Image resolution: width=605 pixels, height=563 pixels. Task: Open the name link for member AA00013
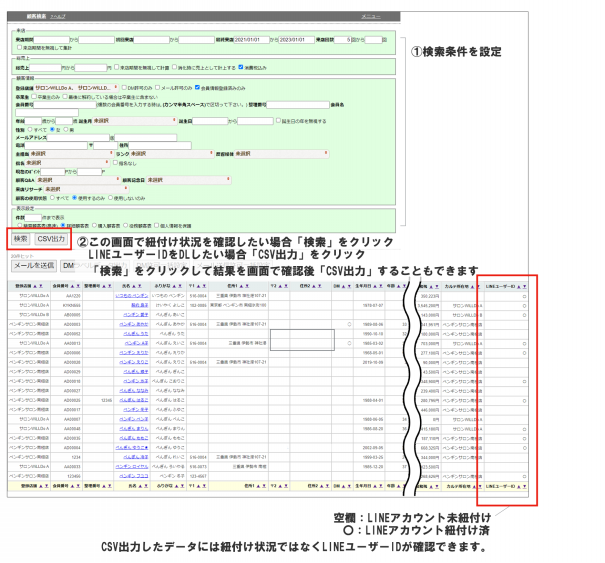click(136, 343)
